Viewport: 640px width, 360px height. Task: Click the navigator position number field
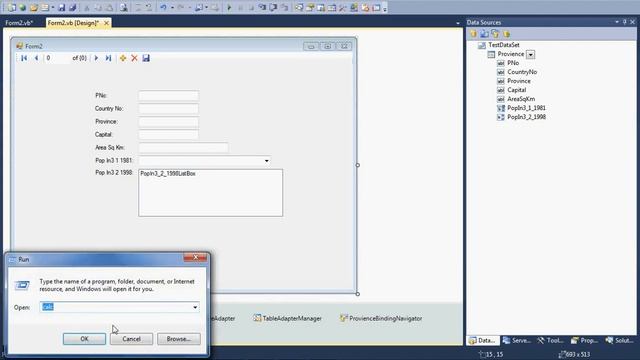[57, 58]
